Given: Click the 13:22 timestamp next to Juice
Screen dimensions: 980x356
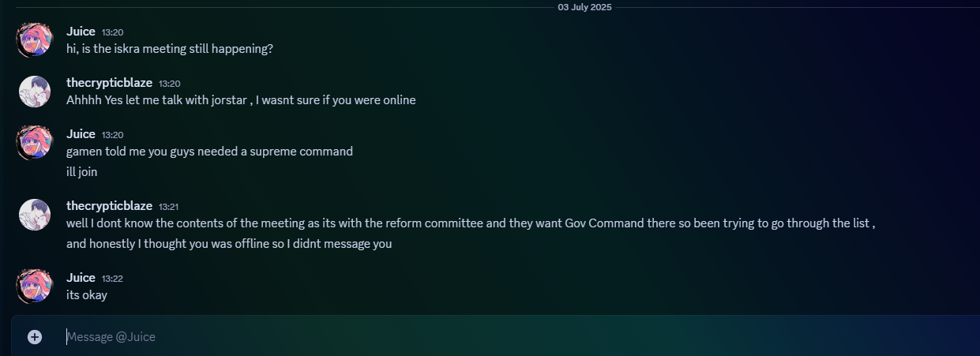Looking at the screenshot, I should tap(112, 279).
